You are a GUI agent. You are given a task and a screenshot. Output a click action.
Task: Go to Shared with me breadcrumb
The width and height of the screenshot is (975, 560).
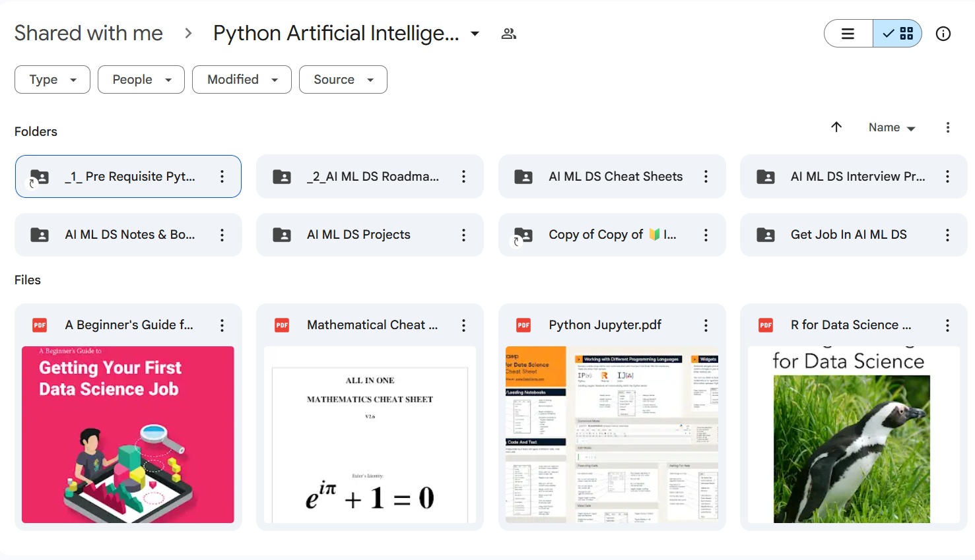coord(88,34)
